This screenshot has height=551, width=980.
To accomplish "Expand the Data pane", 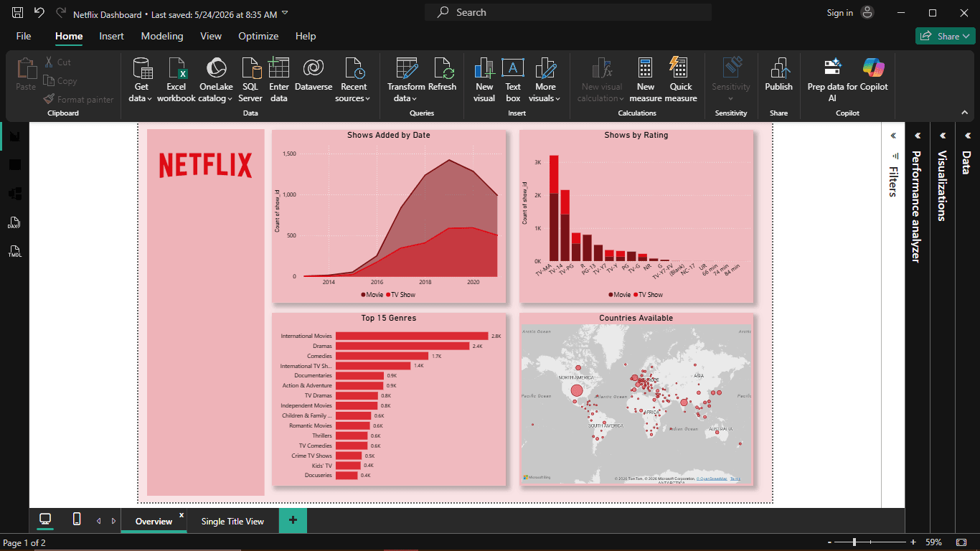I will click(967, 136).
